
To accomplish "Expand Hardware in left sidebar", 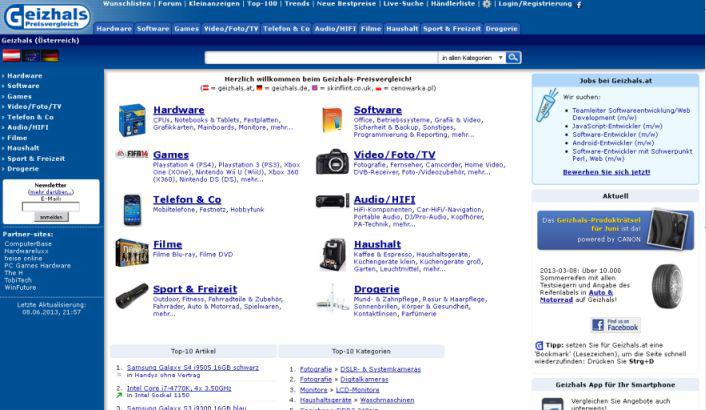I will pos(24,76).
